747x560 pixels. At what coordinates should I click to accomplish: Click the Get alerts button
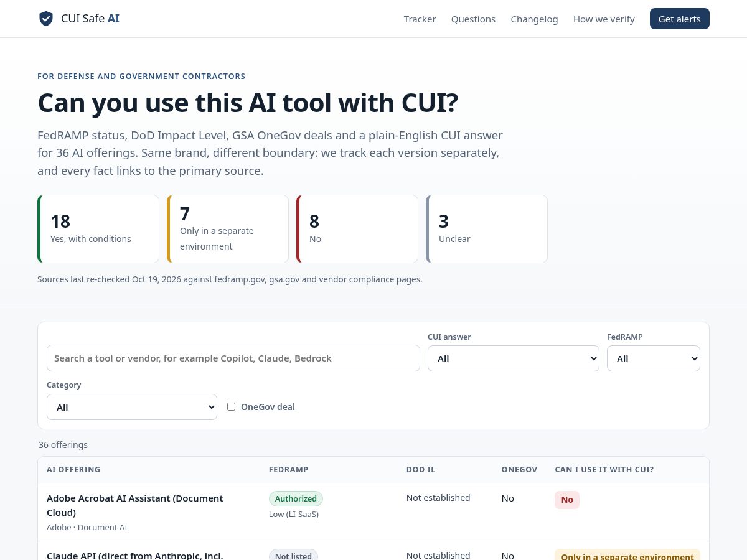coord(680,19)
